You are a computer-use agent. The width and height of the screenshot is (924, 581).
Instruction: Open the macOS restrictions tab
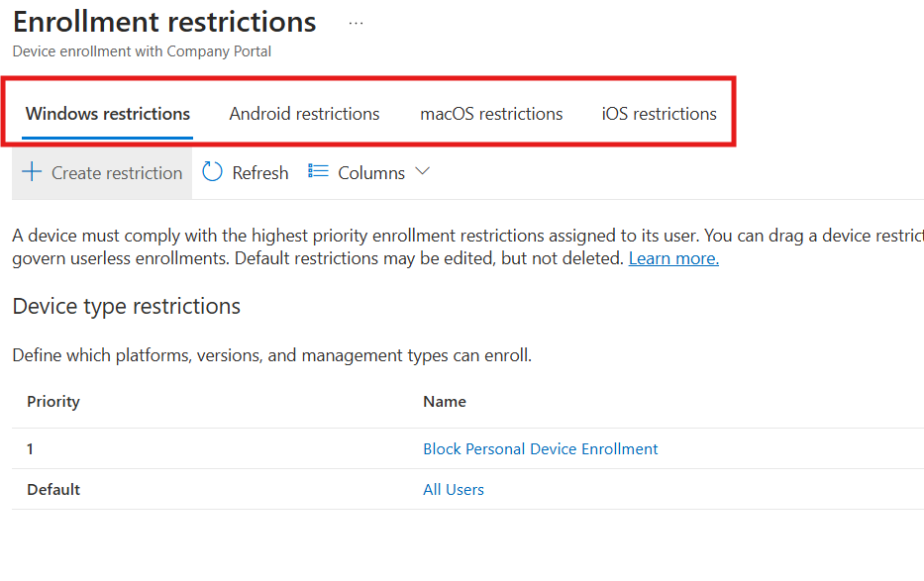pos(491,114)
